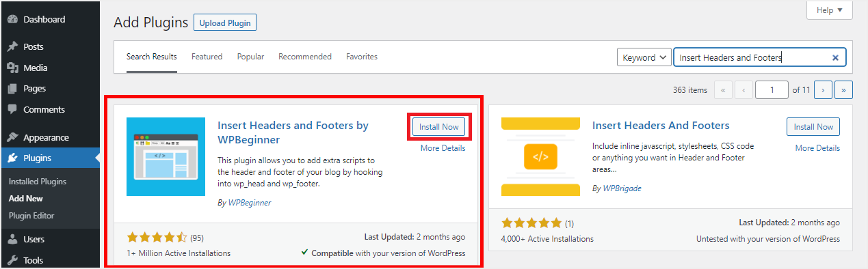
Task: Jump to last page of results
Action: [844, 89]
